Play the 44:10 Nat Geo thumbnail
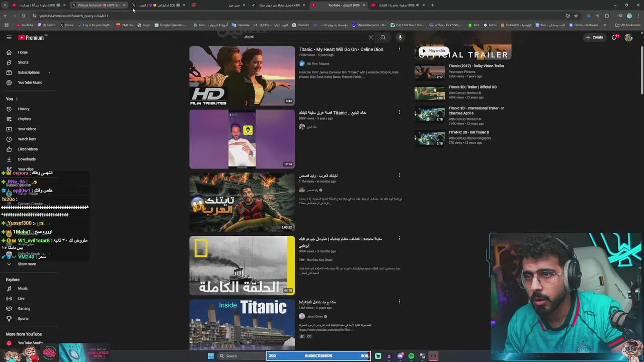Image resolution: width=644 pixels, height=362 pixels. [x=242, y=265]
